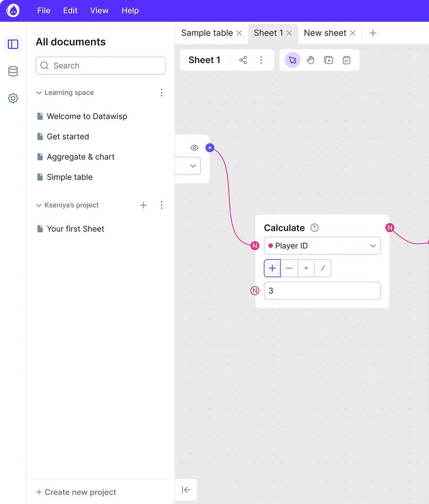
Task: Open the Player ID dropdown in Calculate block
Action: pos(322,245)
